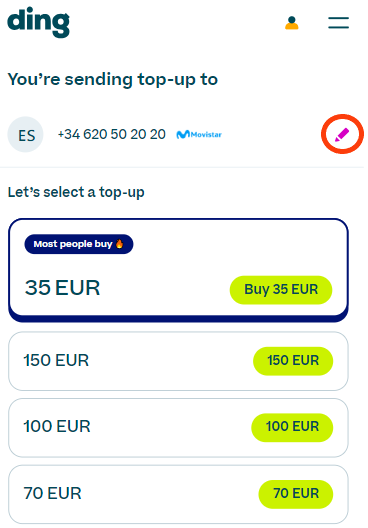Image resolution: width=368 pixels, height=528 pixels.
Task: Click the phone number +34 620 50 20 20
Action: pos(111,134)
